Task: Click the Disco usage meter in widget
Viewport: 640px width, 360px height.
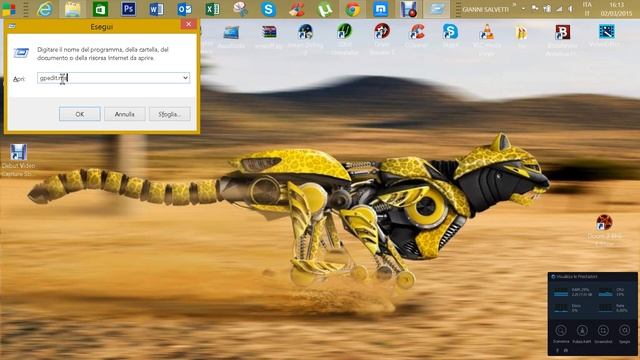Action: (568, 308)
